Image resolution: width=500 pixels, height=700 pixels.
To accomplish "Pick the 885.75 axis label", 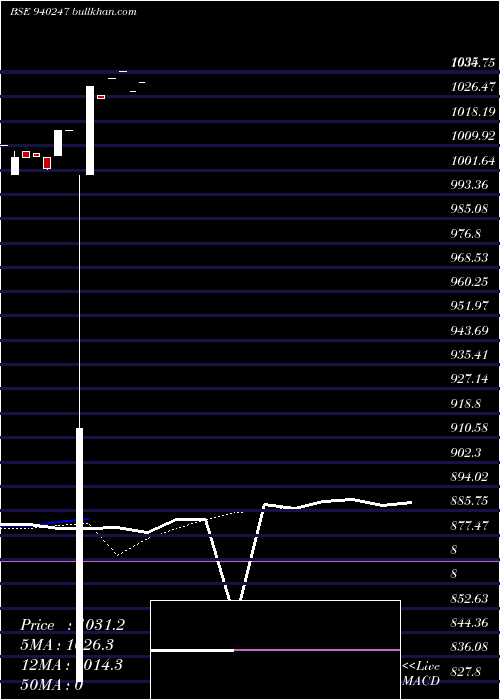I will coord(469,501).
